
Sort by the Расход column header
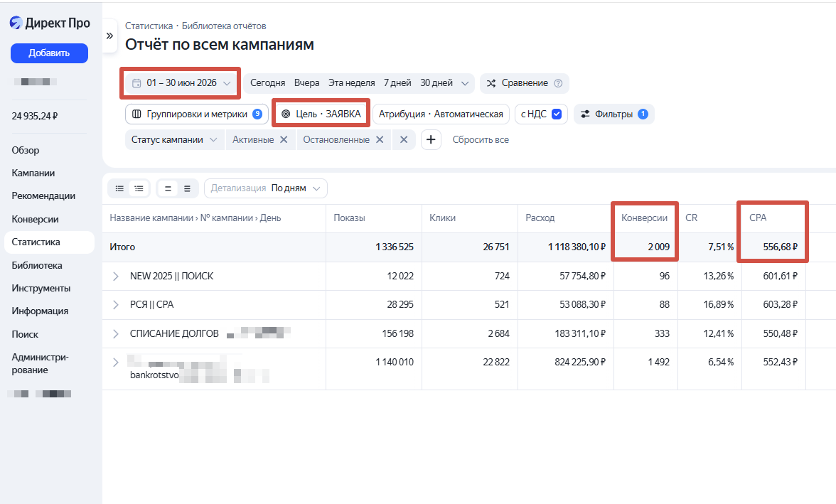pyautogui.click(x=540, y=218)
